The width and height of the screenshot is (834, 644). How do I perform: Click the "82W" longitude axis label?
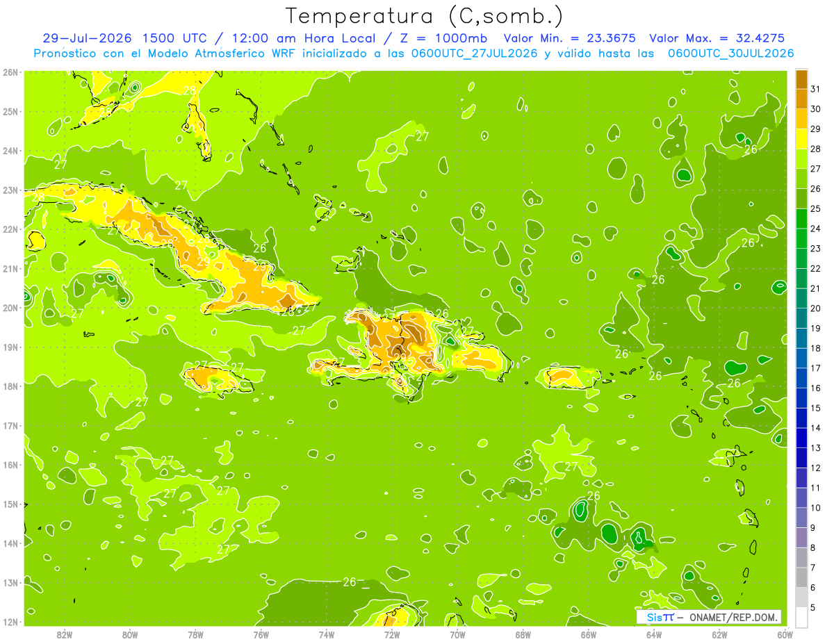[65, 635]
